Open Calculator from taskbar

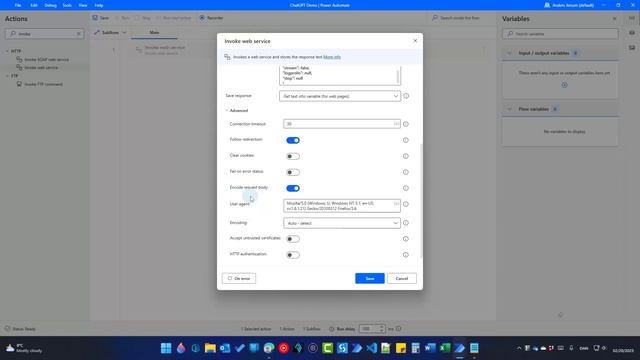point(416,348)
